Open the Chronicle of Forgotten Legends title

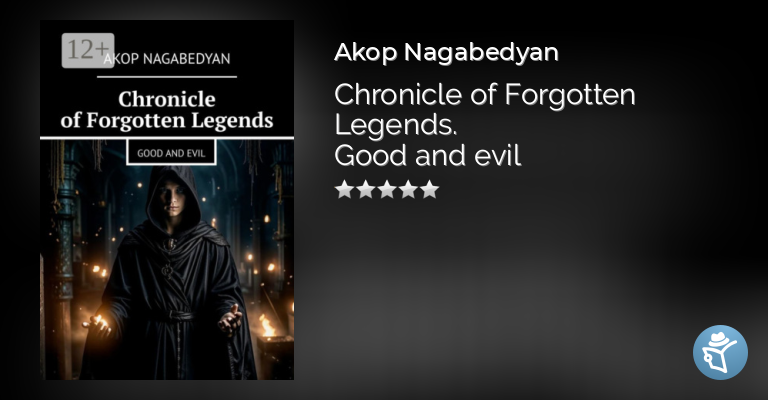pyautogui.click(x=484, y=109)
